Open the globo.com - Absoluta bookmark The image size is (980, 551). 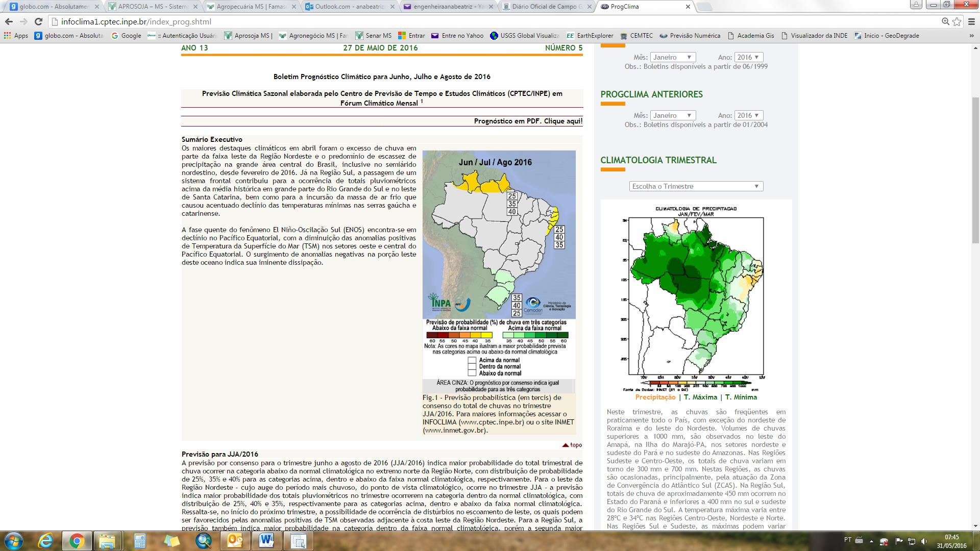click(x=69, y=36)
